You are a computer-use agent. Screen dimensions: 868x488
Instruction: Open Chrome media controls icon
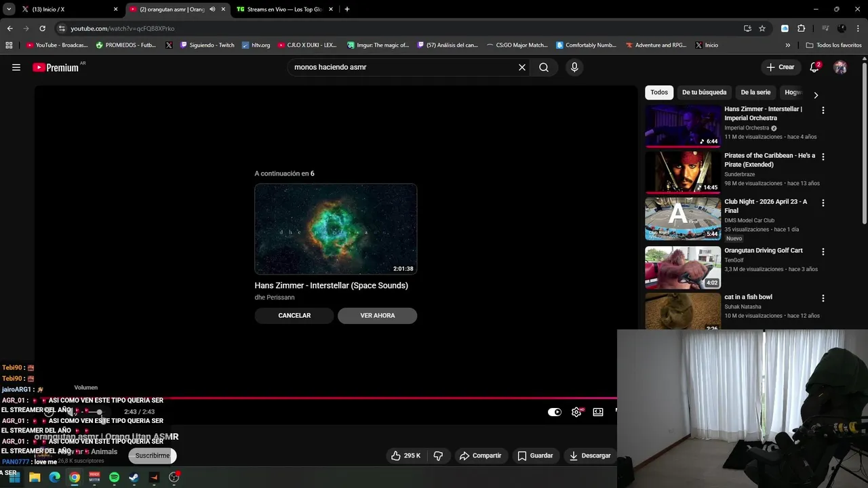click(x=825, y=28)
